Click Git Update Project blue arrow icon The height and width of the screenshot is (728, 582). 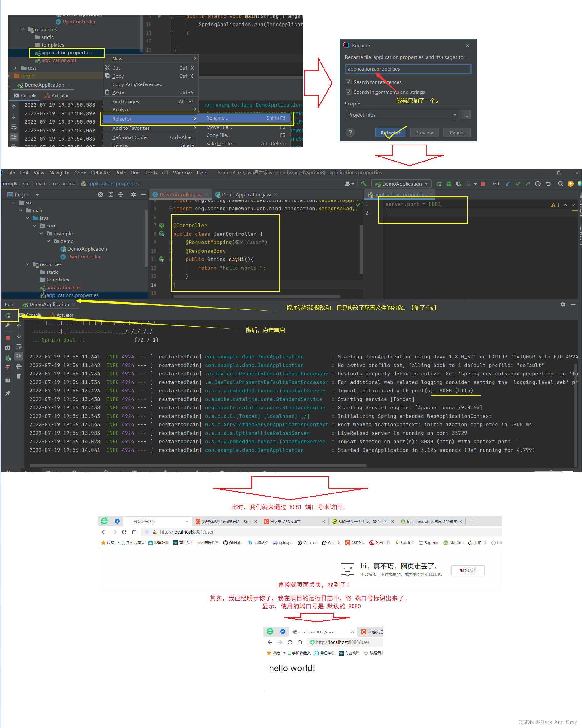[x=507, y=184]
